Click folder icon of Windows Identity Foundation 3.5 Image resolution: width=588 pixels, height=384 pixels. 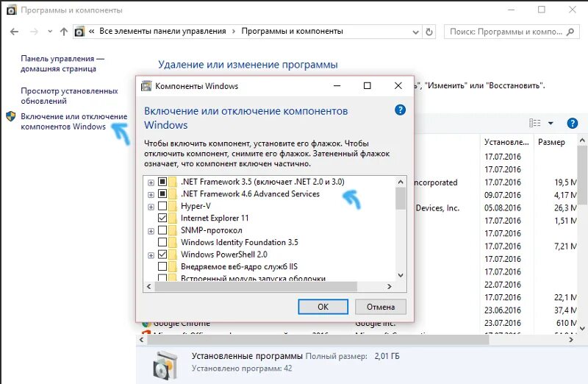pyautogui.click(x=173, y=242)
